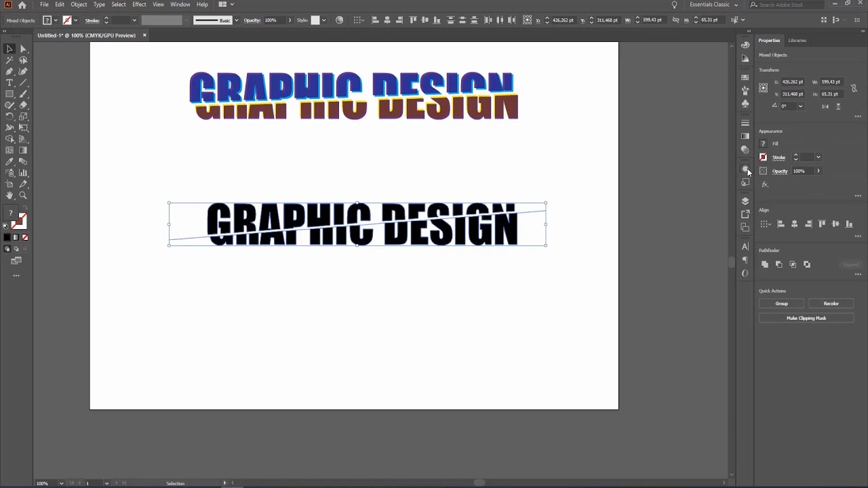The height and width of the screenshot is (488, 868).
Task: Open the Effect menu
Action: [x=139, y=5]
